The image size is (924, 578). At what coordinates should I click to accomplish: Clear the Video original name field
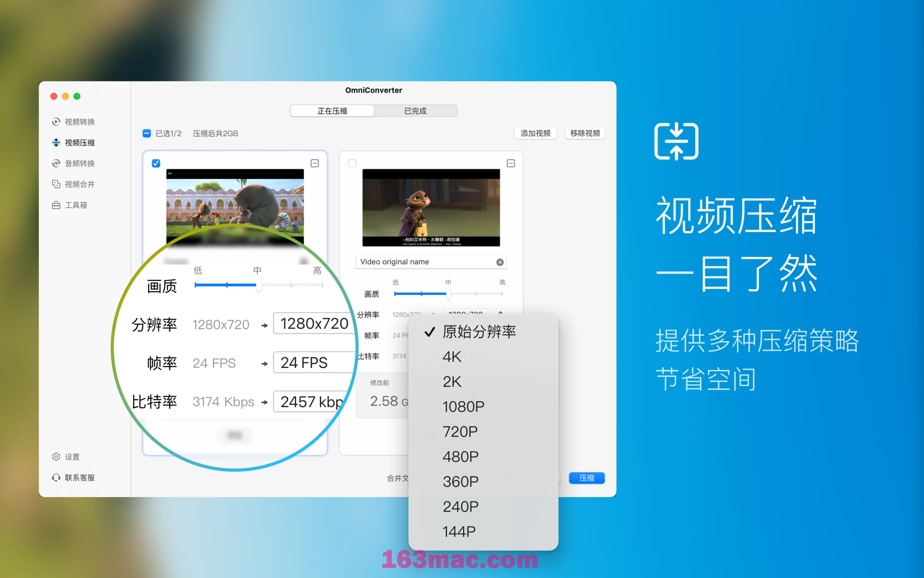tap(500, 262)
